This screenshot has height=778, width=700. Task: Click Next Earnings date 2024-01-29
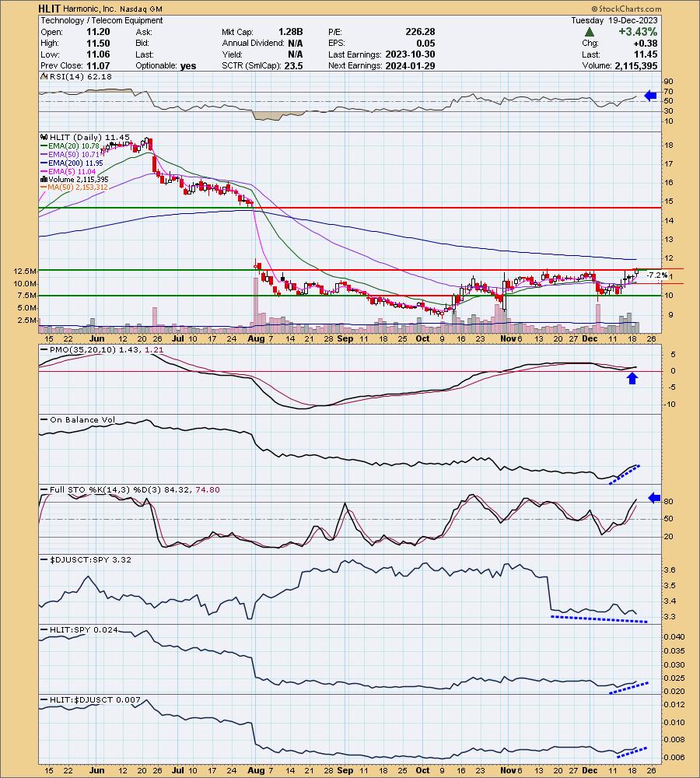click(x=410, y=65)
